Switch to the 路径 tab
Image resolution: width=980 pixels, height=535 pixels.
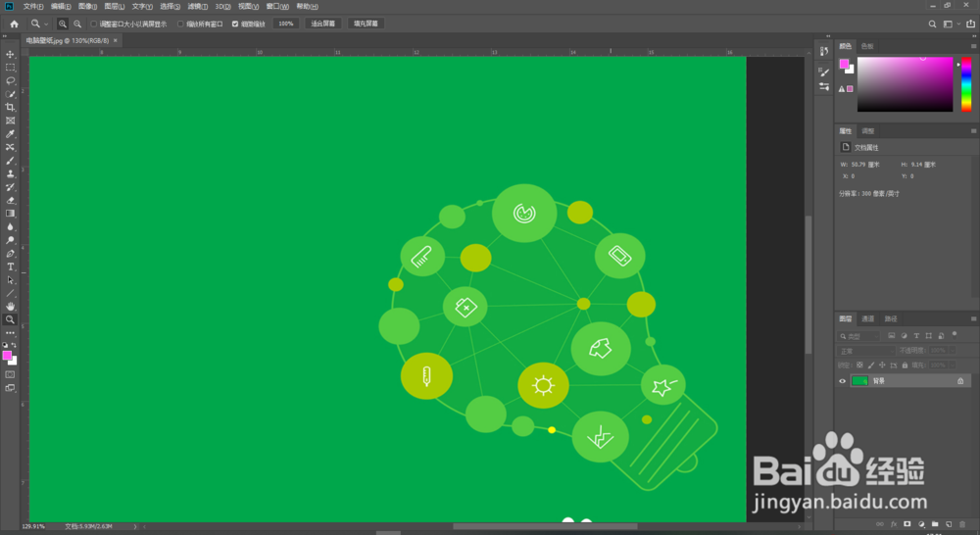click(x=891, y=318)
